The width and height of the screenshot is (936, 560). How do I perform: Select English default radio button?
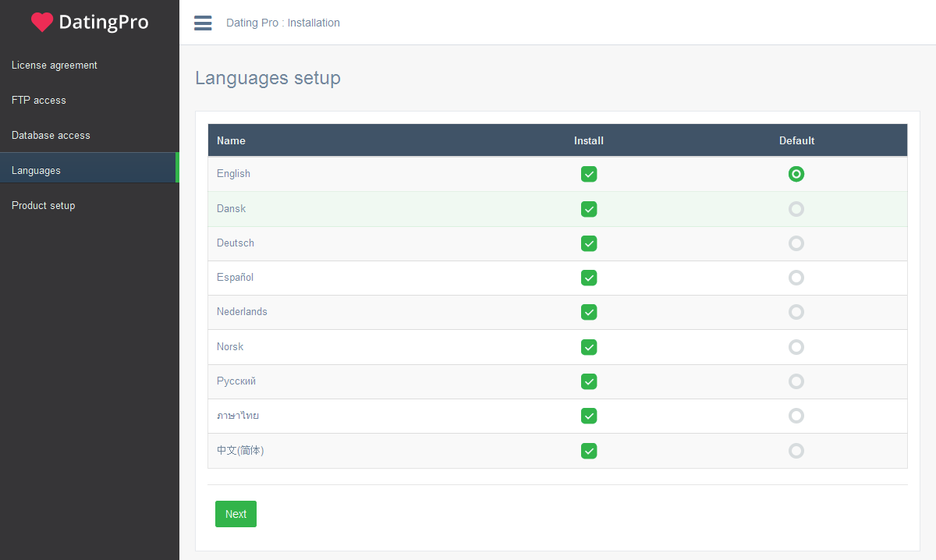(x=796, y=174)
